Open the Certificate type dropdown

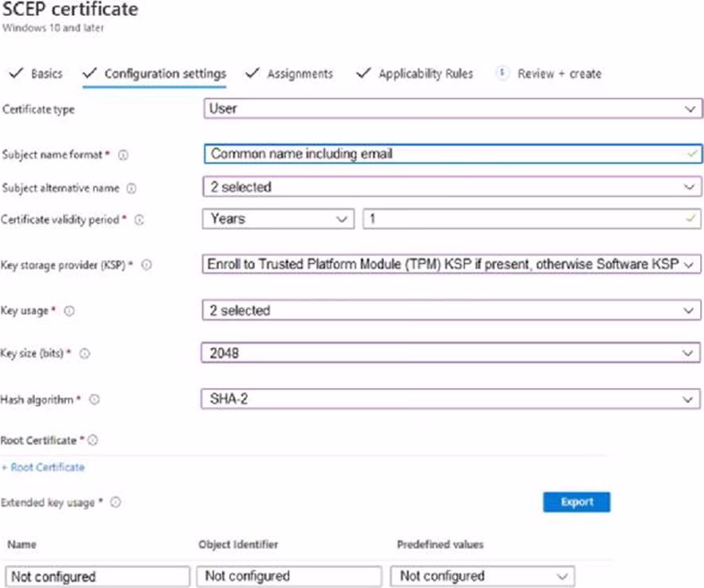tap(453, 108)
